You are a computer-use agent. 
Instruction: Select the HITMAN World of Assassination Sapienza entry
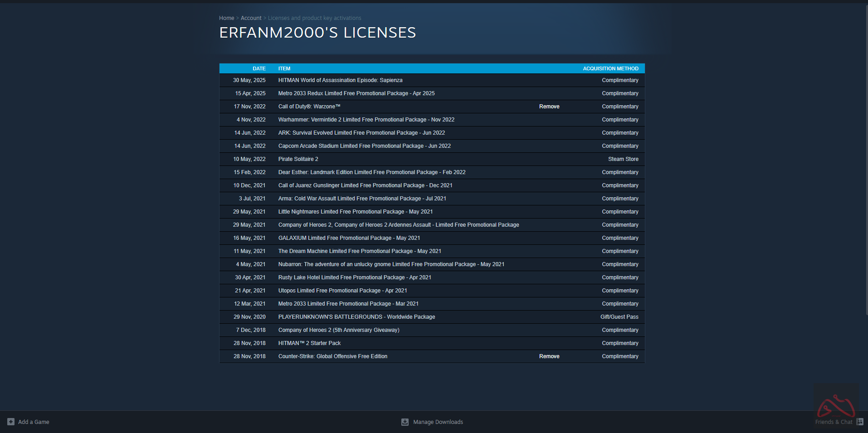[340, 80]
